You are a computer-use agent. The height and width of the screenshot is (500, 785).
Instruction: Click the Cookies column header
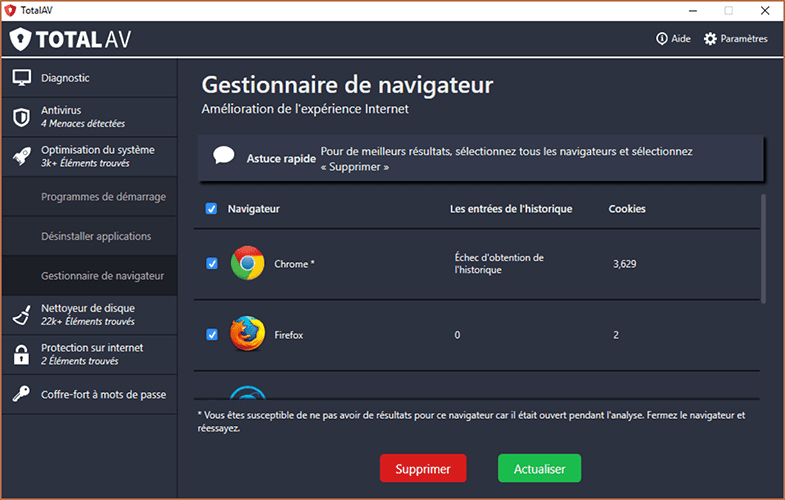(x=627, y=209)
